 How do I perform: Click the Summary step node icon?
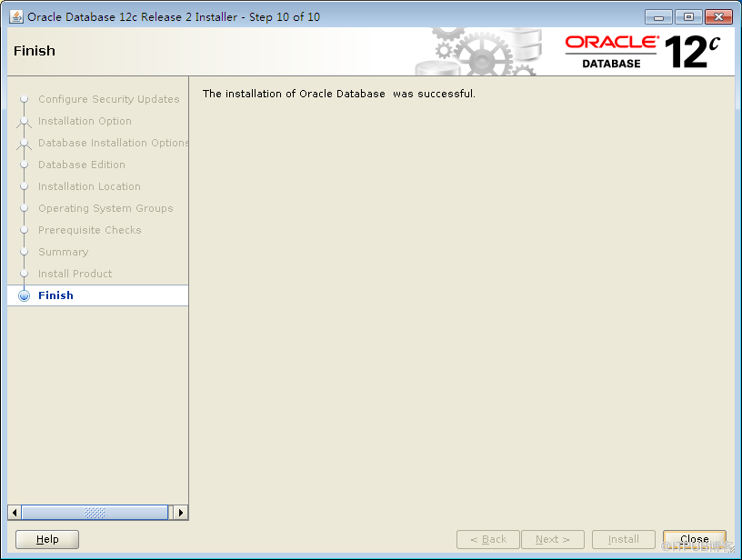25,252
